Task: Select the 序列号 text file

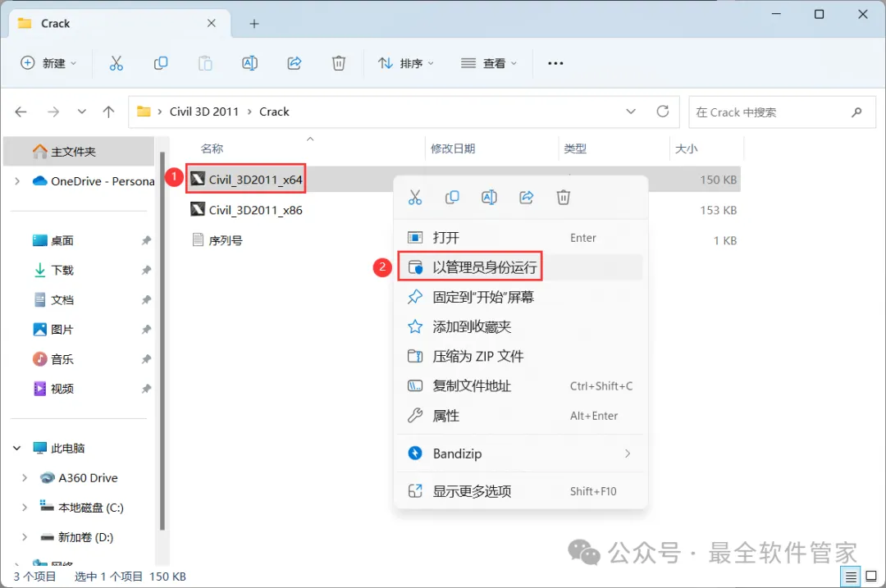Action: (226, 240)
